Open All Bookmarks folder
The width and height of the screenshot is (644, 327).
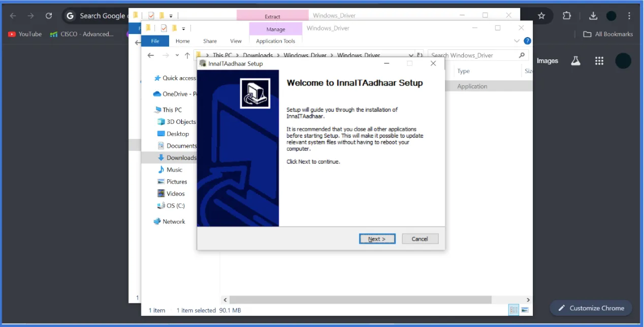pos(608,34)
